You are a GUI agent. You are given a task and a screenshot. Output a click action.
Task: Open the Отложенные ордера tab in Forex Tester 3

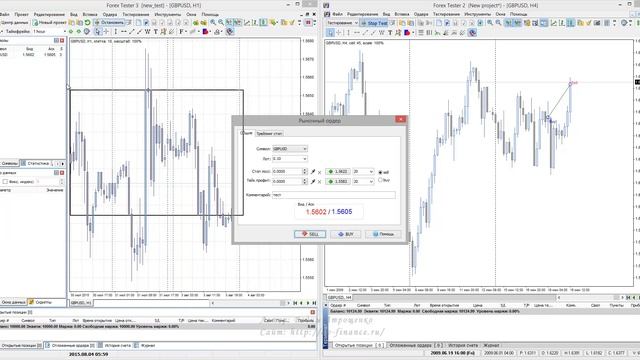70,345
